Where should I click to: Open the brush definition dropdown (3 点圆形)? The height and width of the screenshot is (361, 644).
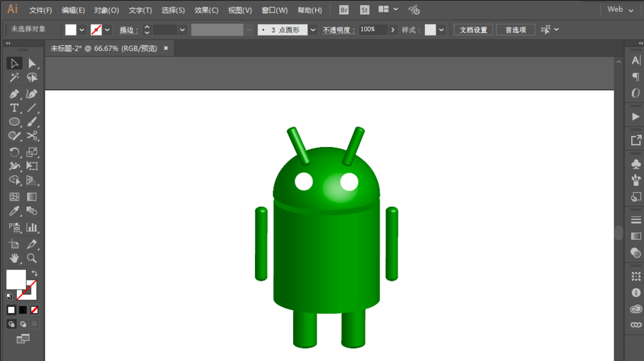(x=313, y=30)
